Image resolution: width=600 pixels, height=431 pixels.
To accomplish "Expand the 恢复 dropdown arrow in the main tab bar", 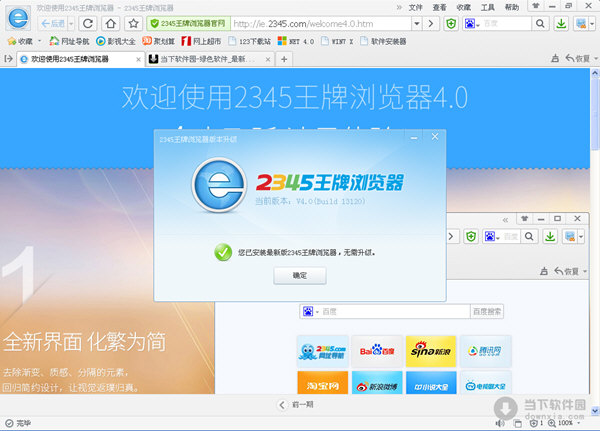I will [x=596, y=59].
